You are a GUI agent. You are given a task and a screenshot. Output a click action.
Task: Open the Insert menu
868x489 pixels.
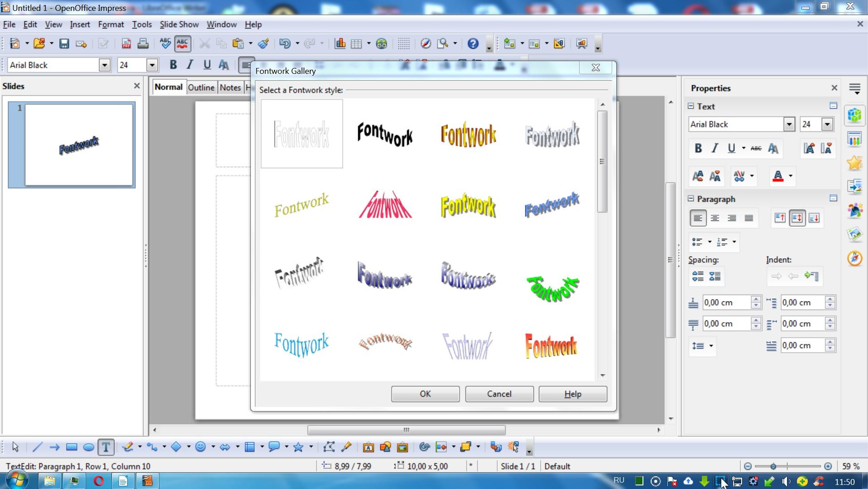pyautogui.click(x=80, y=24)
